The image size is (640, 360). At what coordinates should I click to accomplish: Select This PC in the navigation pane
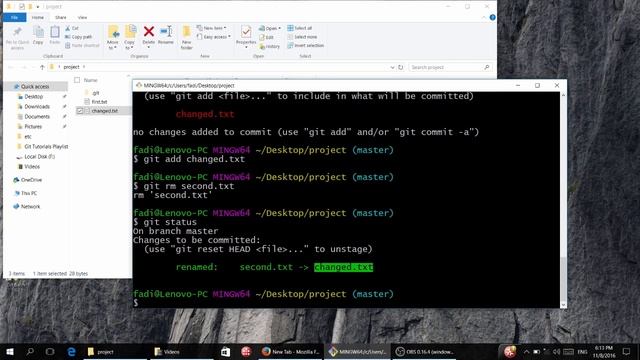(29, 193)
